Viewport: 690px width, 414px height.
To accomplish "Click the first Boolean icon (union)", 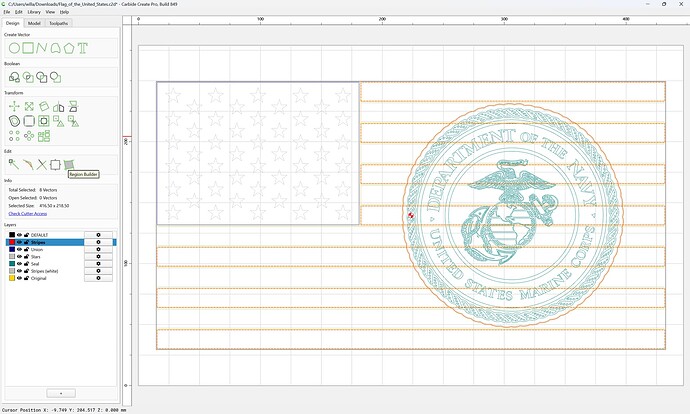I will pos(14,77).
